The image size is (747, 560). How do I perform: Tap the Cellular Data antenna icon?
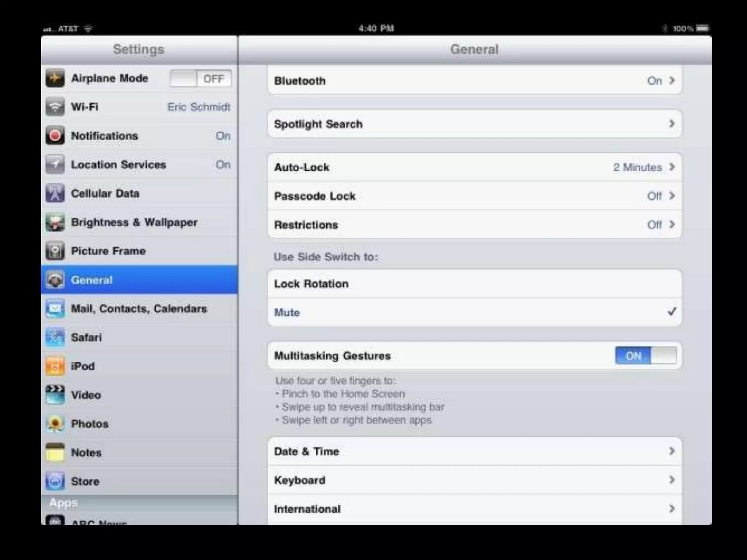coord(55,193)
